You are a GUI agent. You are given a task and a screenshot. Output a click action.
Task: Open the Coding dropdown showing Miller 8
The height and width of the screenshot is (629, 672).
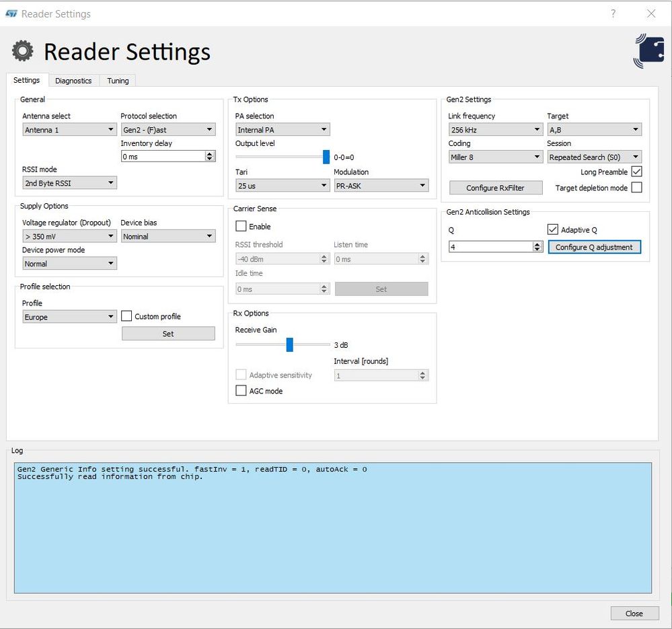[x=496, y=157]
